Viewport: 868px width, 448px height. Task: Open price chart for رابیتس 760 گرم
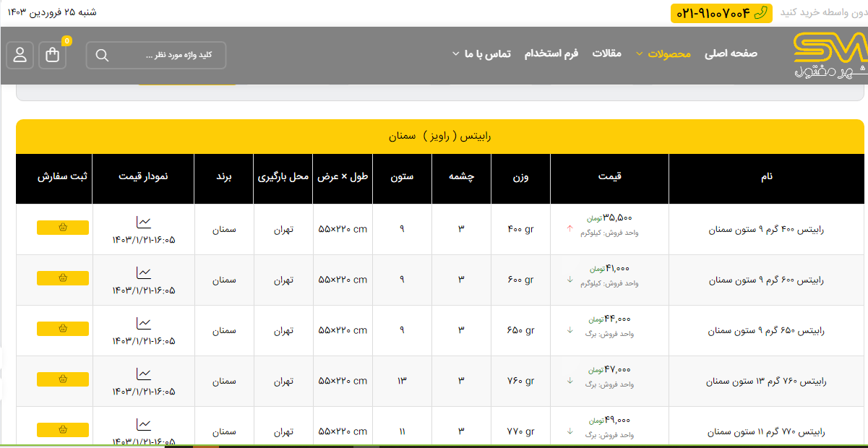(x=144, y=374)
